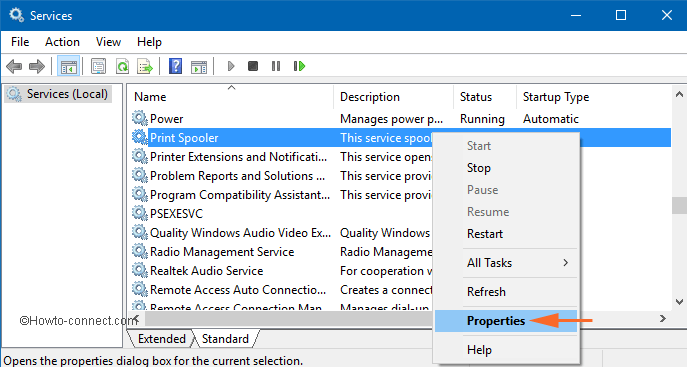687x367 pixels.
Task: Click the gear icon beside Power service
Action: click(140, 118)
